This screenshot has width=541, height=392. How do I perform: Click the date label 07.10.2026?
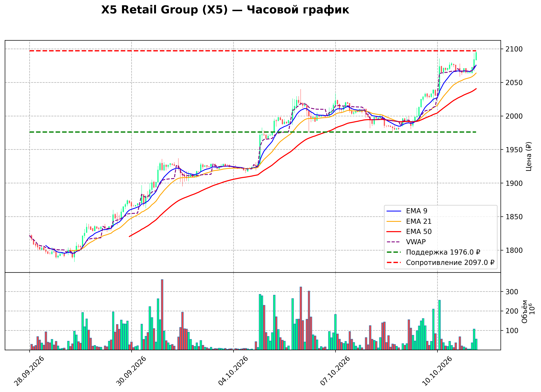335,371
